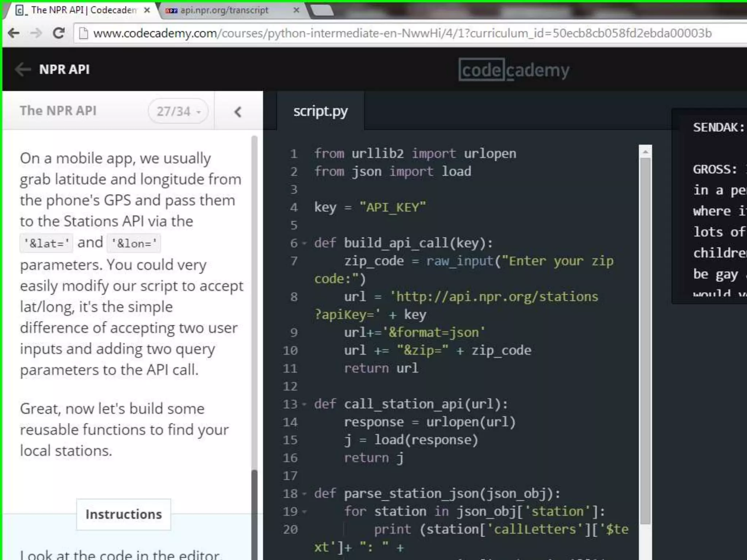Switch to api.npr.org/transcript tab
Image resolution: width=747 pixels, height=560 pixels.
point(224,10)
